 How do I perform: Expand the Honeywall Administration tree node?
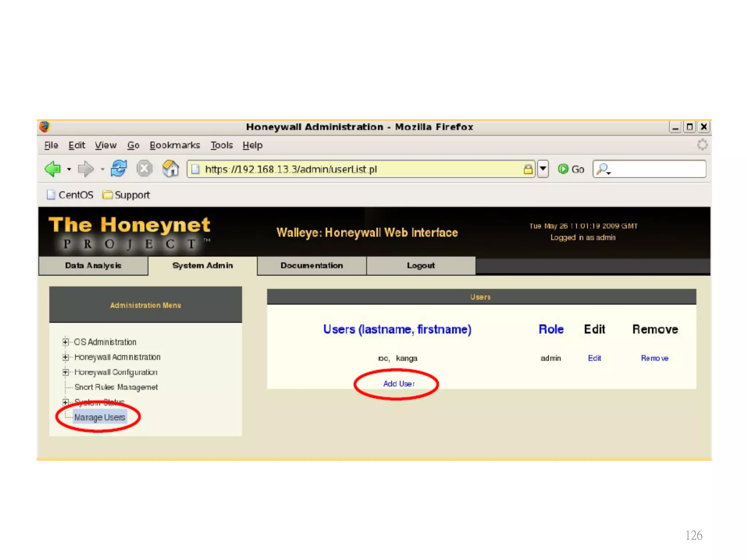(x=65, y=357)
